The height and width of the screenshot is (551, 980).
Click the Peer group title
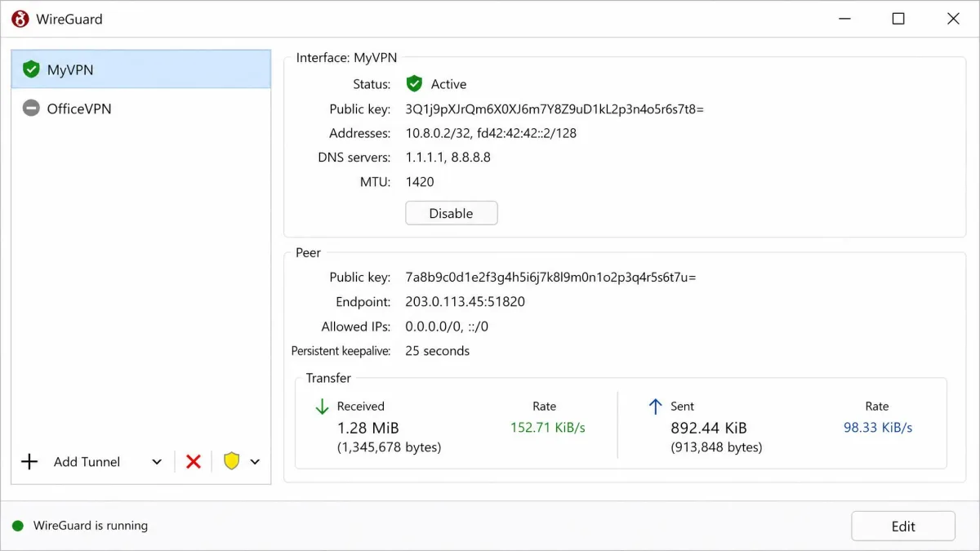pyautogui.click(x=308, y=253)
